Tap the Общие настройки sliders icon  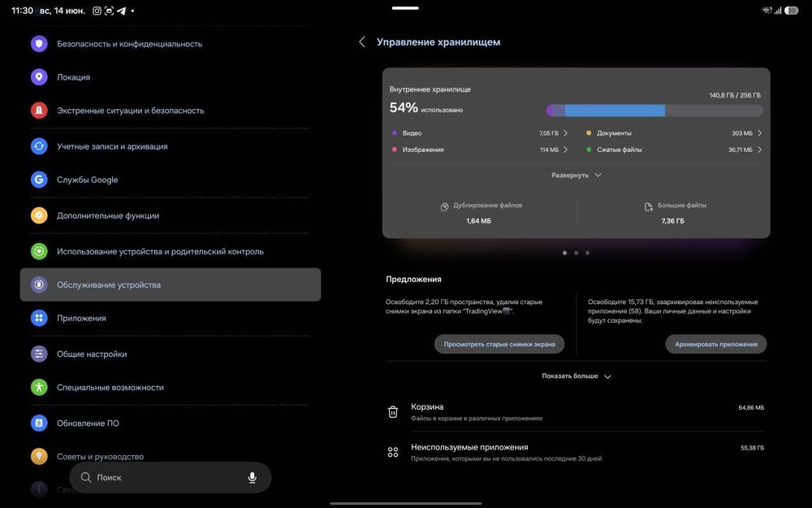(39, 354)
